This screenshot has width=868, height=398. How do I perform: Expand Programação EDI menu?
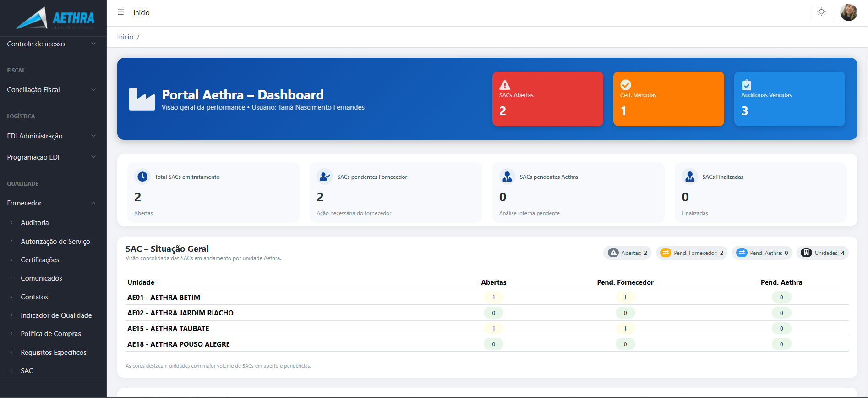53,157
